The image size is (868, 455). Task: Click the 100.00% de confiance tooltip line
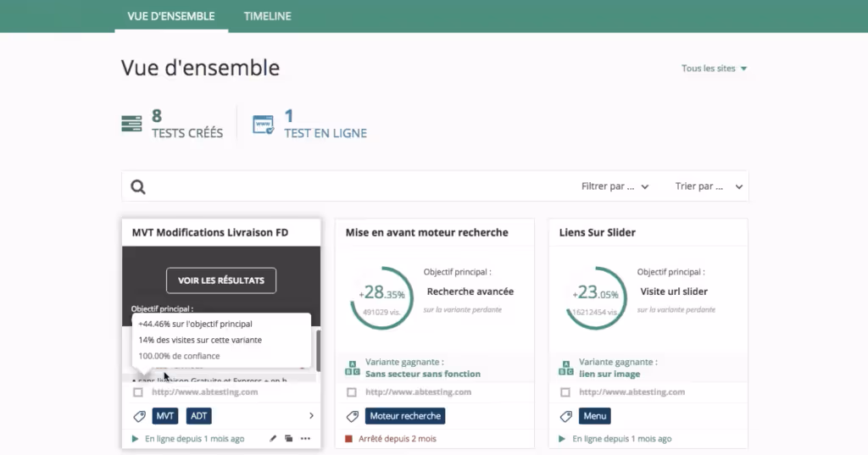[x=179, y=356]
